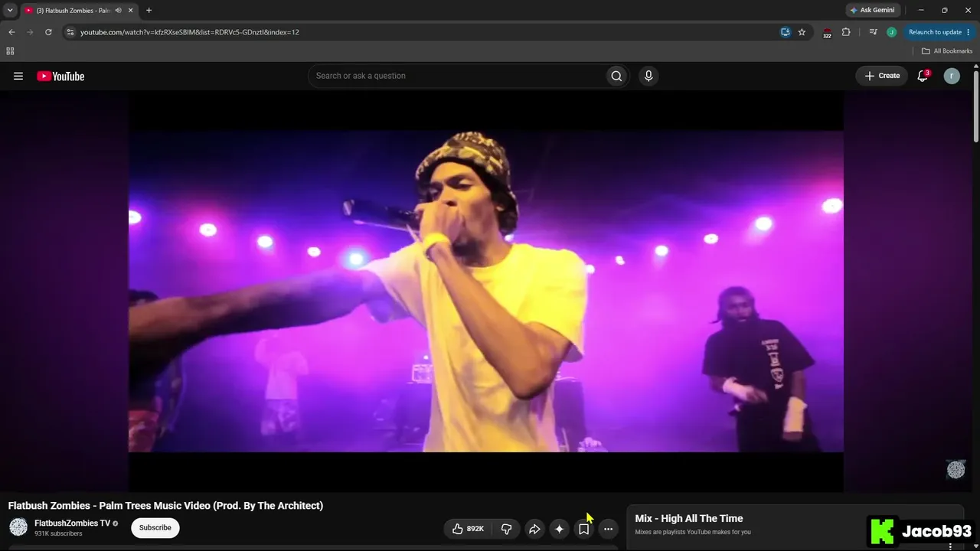Click the YouTube search magnifier button

point(616,76)
